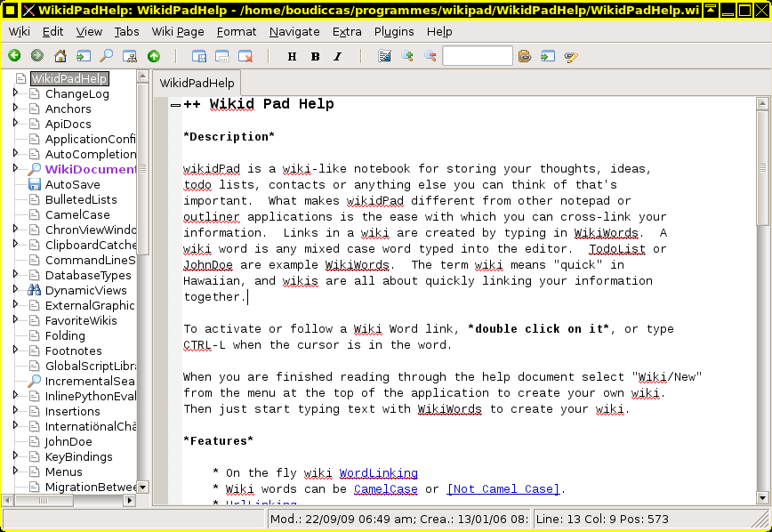Expand the DatabaseTypes tree node
Image resolution: width=772 pixels, height=532 pixels.
(15, 274)
